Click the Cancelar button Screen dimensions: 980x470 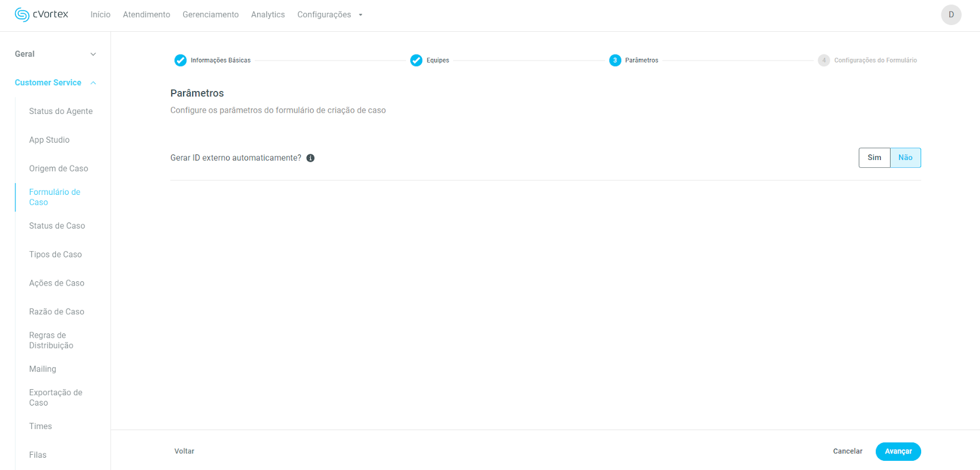(847, 451)
